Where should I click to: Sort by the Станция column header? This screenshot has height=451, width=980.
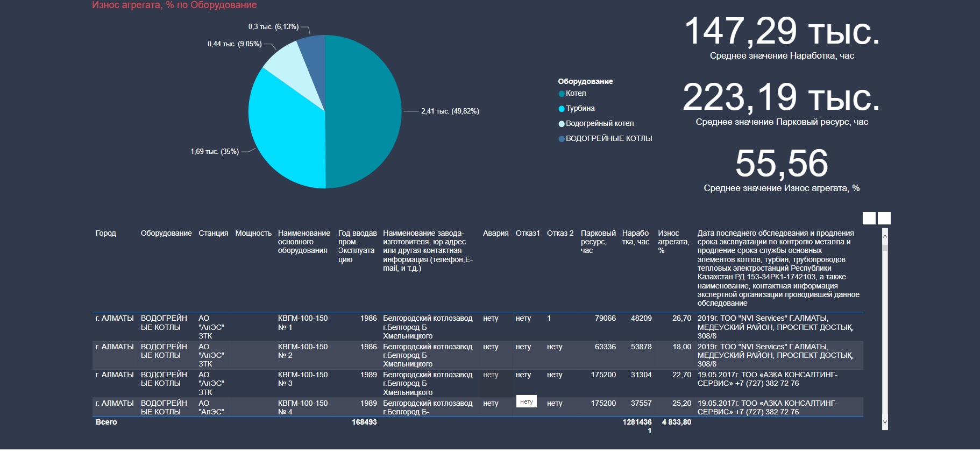pos(213,233)
